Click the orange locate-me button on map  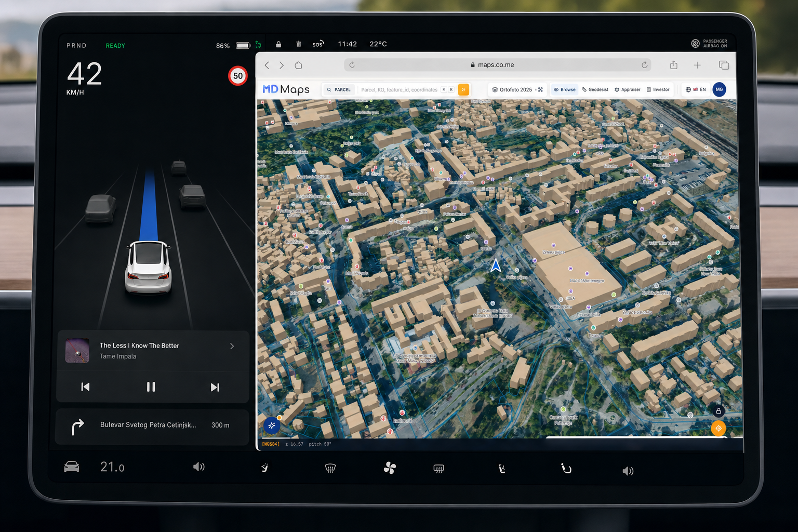point(719,428)
